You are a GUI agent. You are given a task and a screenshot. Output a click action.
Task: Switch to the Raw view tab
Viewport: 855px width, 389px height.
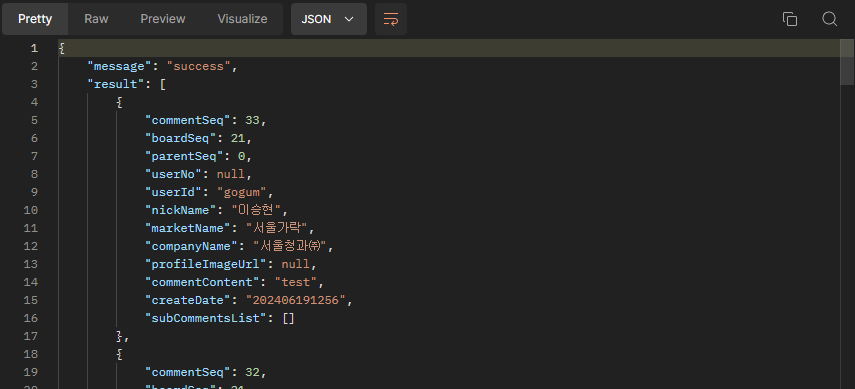(x=96, y=19)
